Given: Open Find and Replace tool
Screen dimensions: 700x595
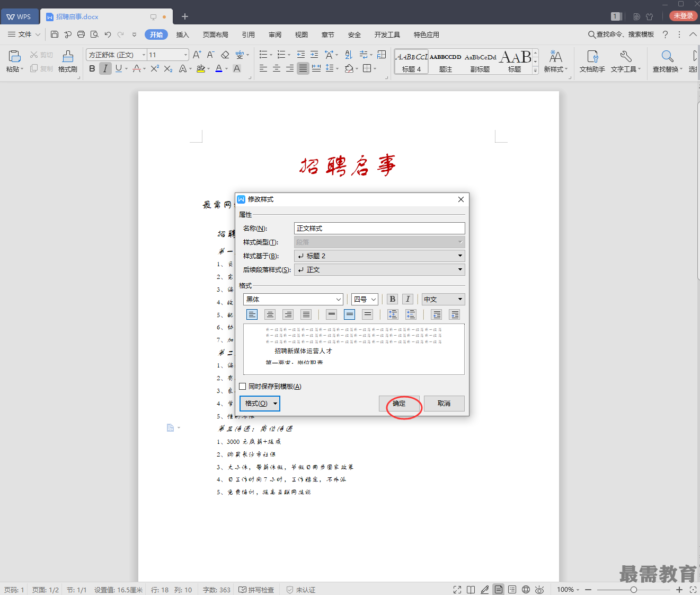Looking at the screenshot, I should pos(667,62).
